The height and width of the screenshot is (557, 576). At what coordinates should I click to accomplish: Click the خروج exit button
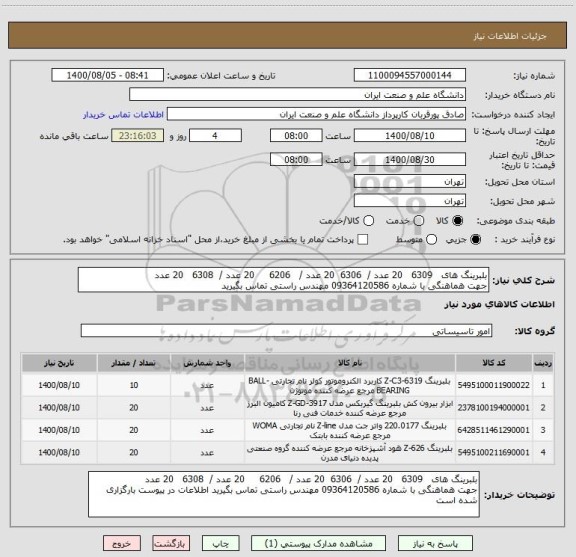122,543
